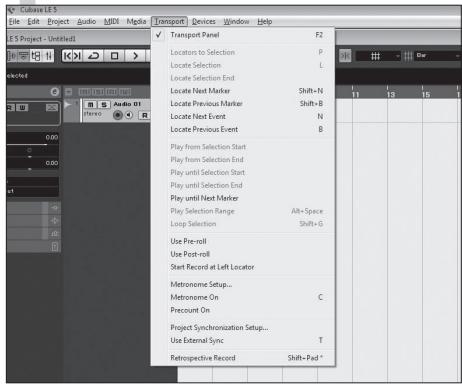
Task: Enable Read automation R on Audio 01
Action: click(x=144, y=115)
